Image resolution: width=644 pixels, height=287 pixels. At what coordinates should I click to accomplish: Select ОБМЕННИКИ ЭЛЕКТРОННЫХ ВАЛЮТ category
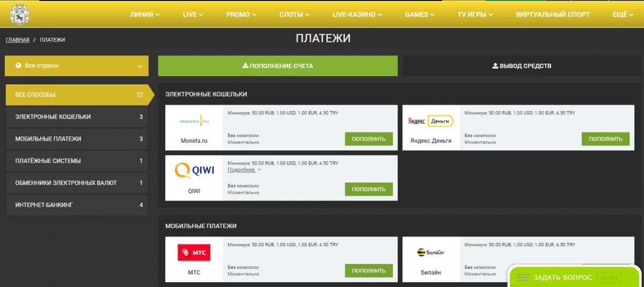click(x=77, y=183)
